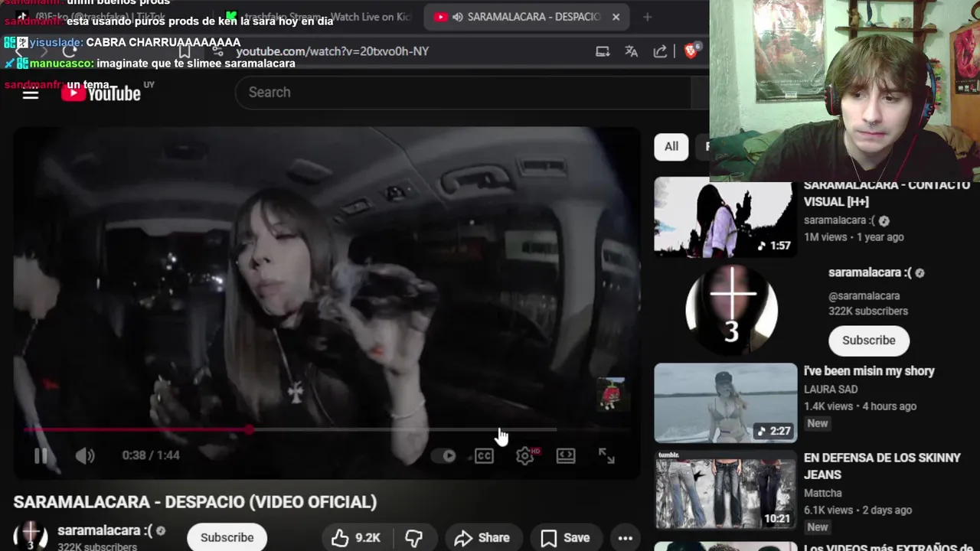
Task: Click the 0:38 / 1:44 time display
Action: [x=151, y=455]
